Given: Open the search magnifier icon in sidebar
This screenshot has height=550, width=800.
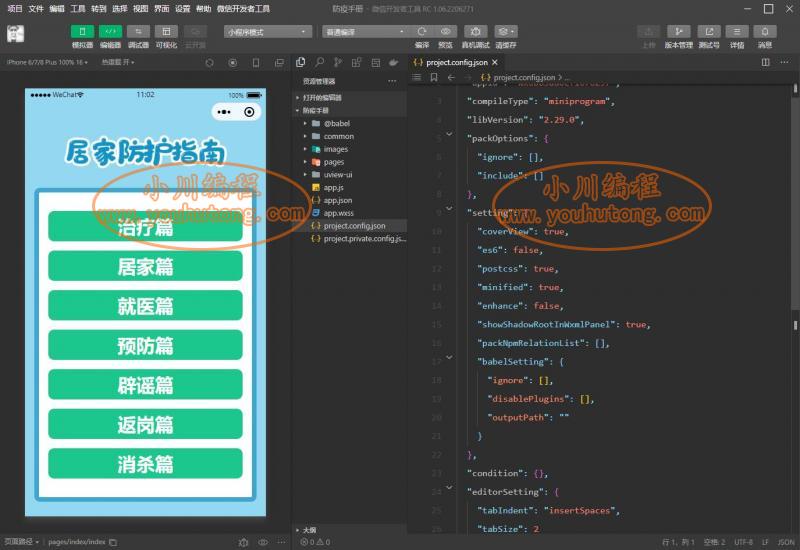Looking at the screenshot, I should click(x=319, y=62).
